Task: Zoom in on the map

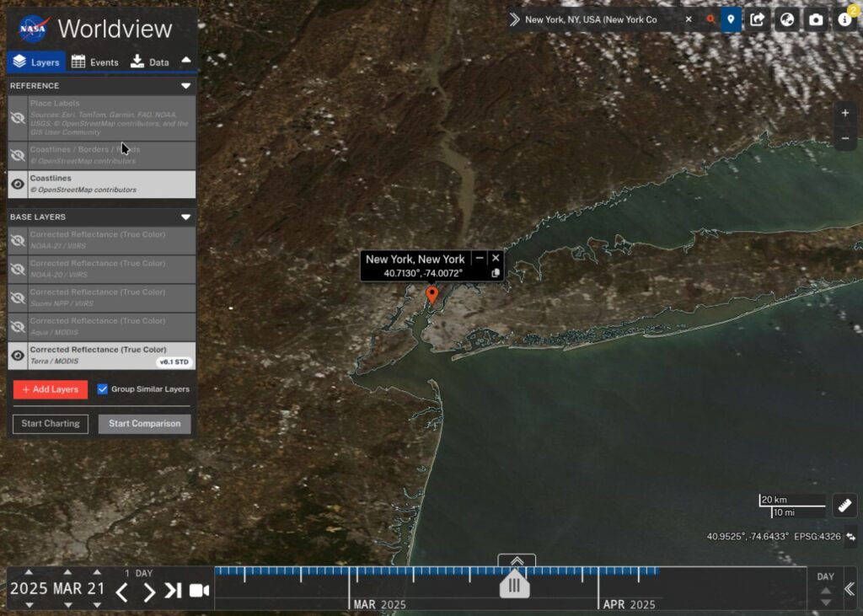Action: 844,113
